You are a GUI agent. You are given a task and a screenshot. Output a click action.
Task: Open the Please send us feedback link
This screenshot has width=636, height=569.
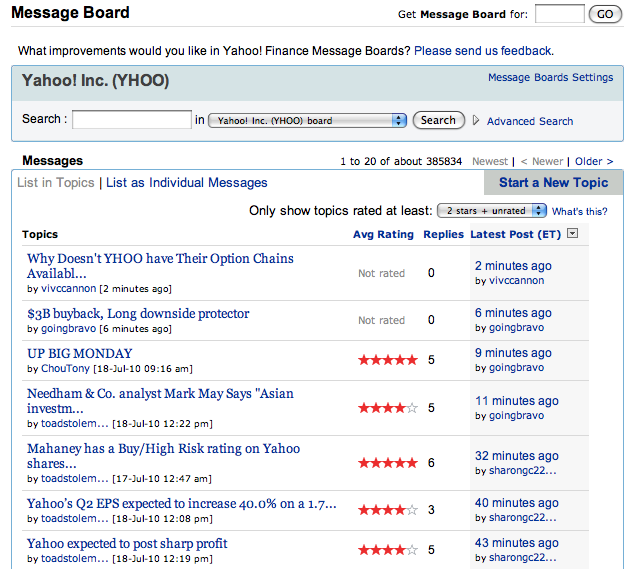click(483, 51)
